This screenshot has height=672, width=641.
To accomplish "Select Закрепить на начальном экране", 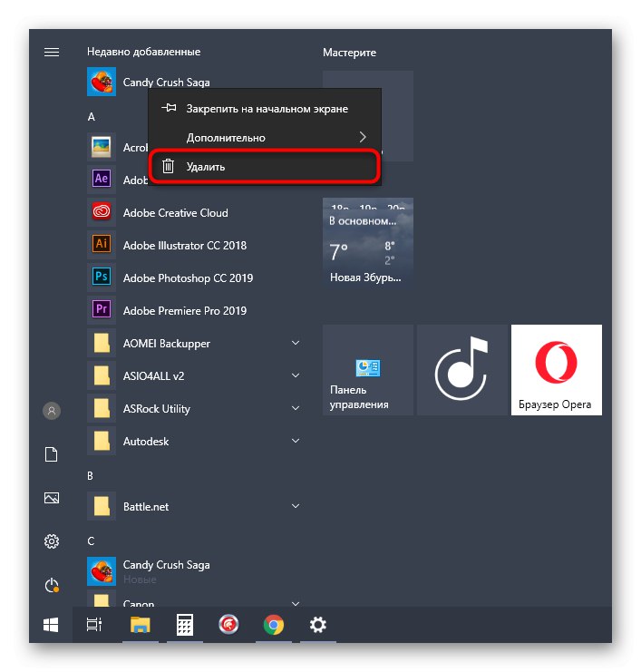I will click(265, 109).
